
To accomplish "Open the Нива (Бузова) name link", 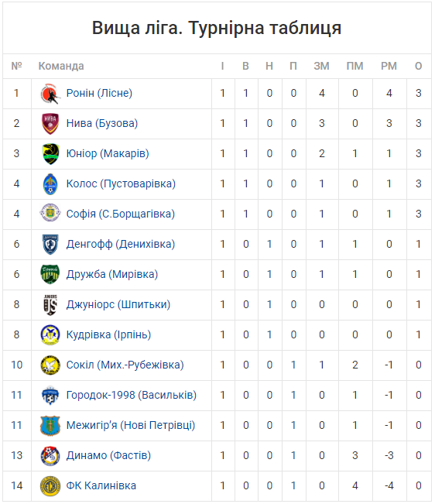I will click(x=102, y=123).
